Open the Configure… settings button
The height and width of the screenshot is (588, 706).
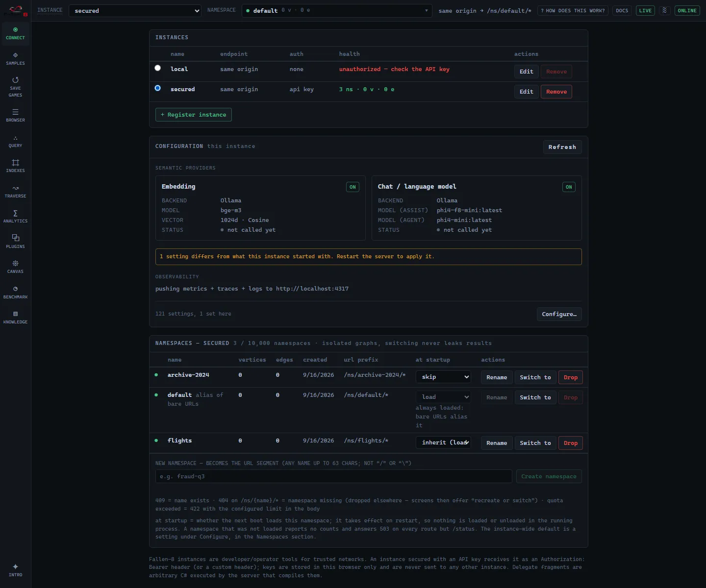(559, 314)
